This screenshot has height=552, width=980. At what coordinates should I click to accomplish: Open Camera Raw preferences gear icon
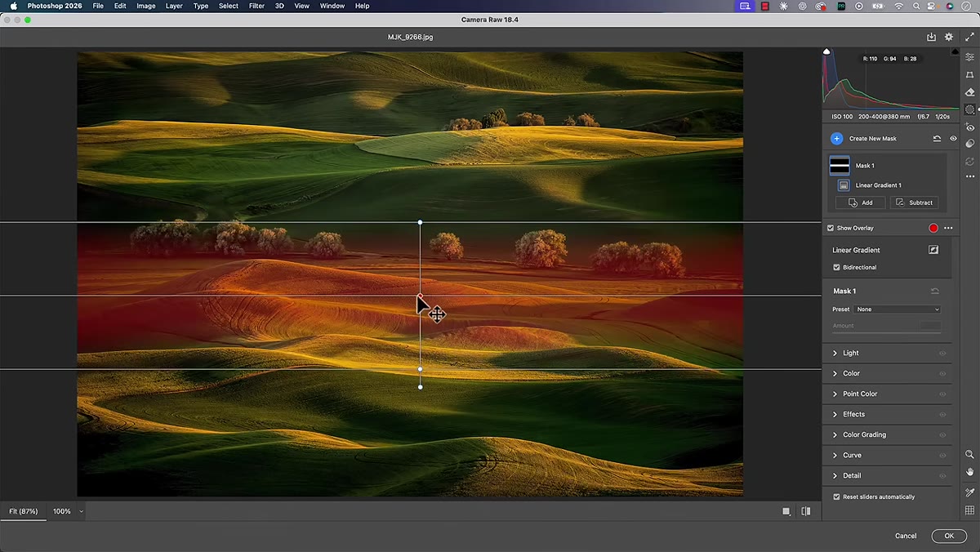949,37
